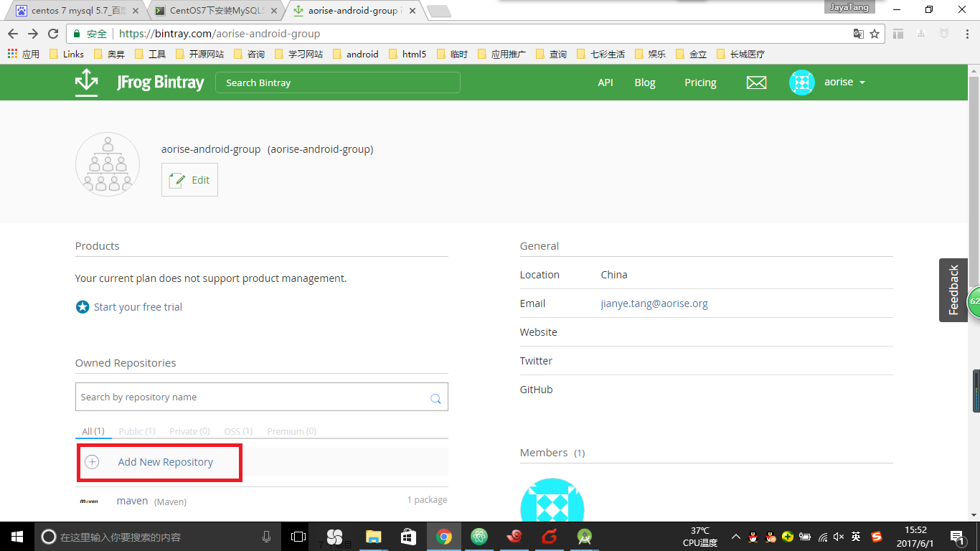Screen dimensions: 980x551
Task: Select the OSS (1) filter tab
Action: (x=238, y=431)
